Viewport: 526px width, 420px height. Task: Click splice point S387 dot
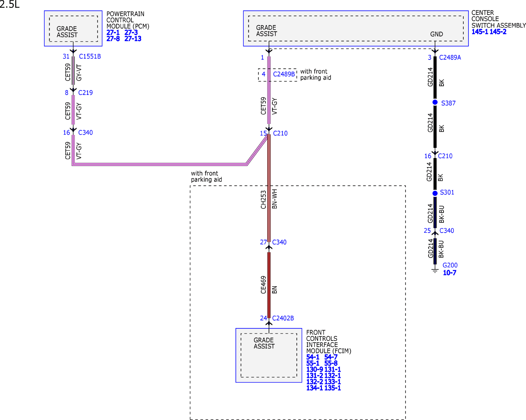[x=435, y=102]
